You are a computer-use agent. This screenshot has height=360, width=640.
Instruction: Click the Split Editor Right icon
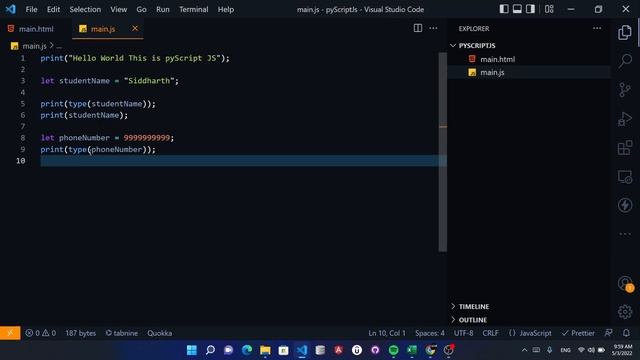point(418,28)
